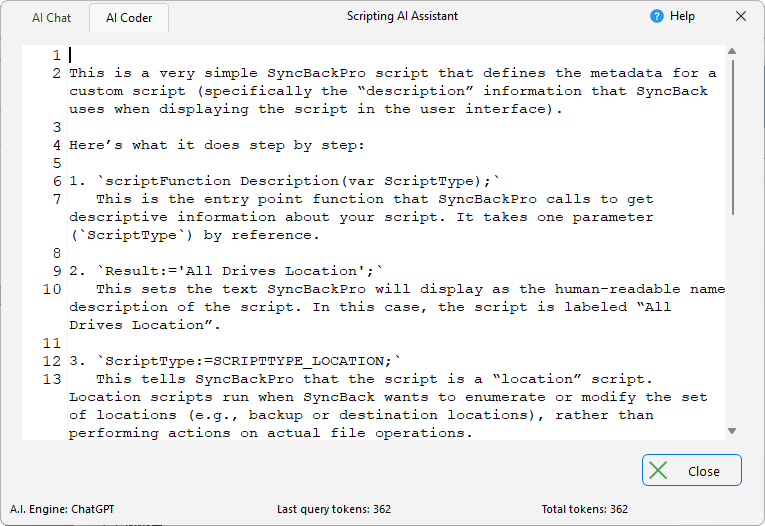Click the green X icon on Close button
Viewport: 765px width, 526px height.
[x=656, y=471]
